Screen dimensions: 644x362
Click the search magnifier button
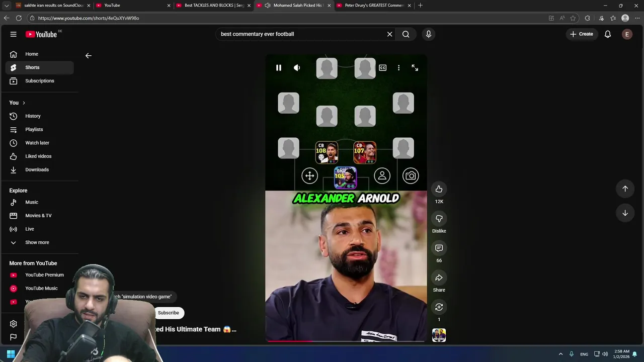click(x=406, y=34)
